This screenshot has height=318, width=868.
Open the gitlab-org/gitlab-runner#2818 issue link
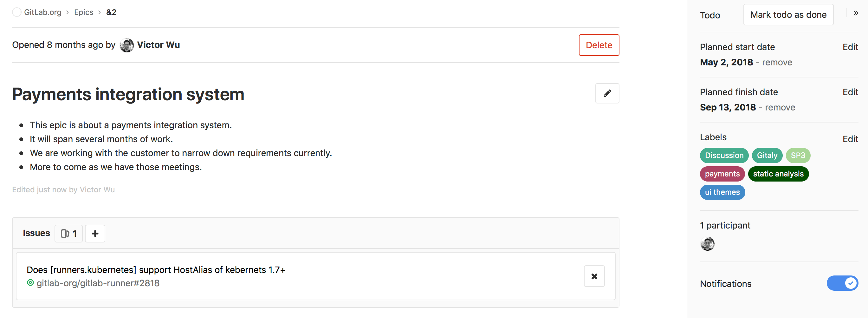point(98,283)
